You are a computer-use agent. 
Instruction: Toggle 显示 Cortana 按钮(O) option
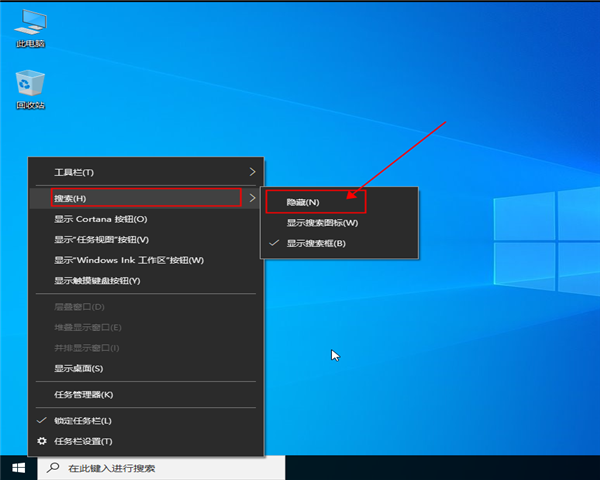pyautogui.click(x=101, y=219)
